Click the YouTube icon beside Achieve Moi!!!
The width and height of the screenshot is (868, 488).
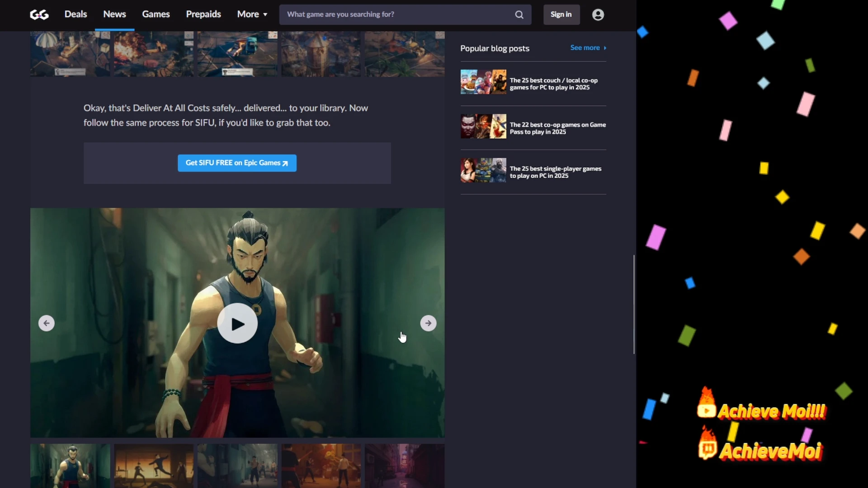pyautogui.click(x=707, y=410)
